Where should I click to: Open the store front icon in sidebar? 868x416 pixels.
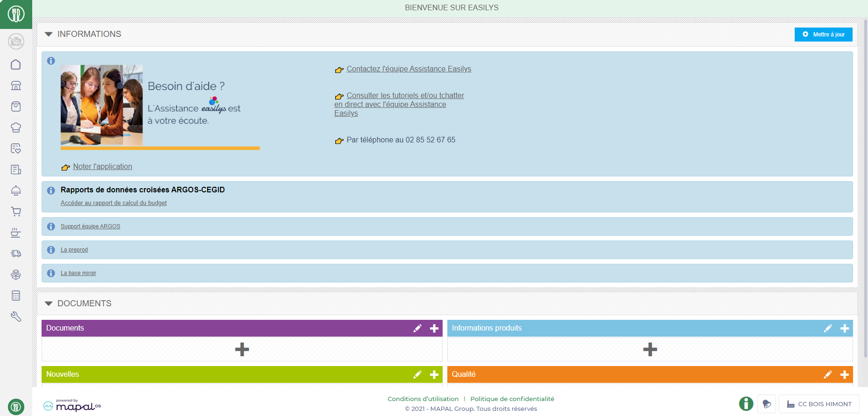click(x=16, y=85)
